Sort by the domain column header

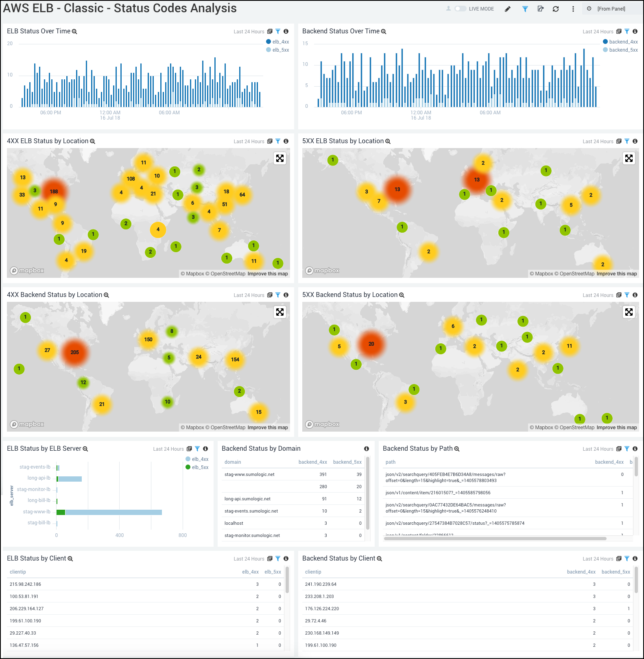(233, 462)
